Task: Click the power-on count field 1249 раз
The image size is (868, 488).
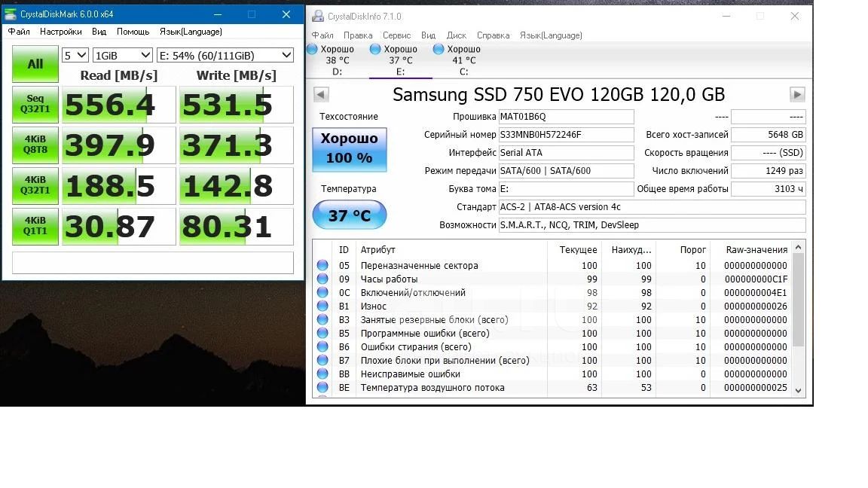Action: point(769,171)
